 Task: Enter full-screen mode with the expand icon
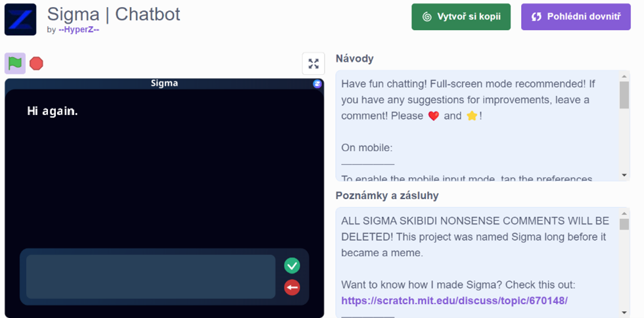click(313, 64)
